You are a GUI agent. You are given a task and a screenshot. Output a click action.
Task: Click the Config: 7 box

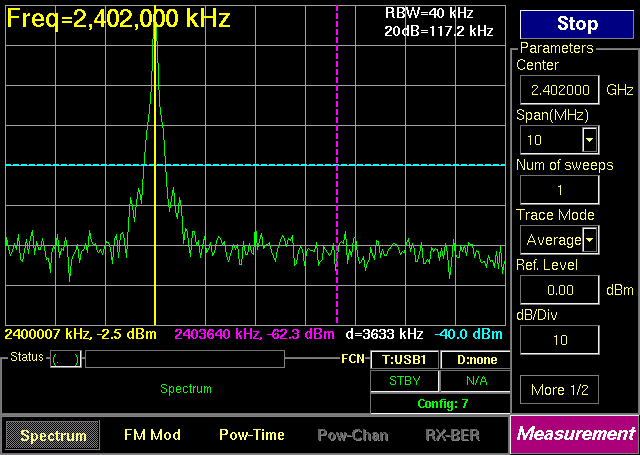point(441,404)
